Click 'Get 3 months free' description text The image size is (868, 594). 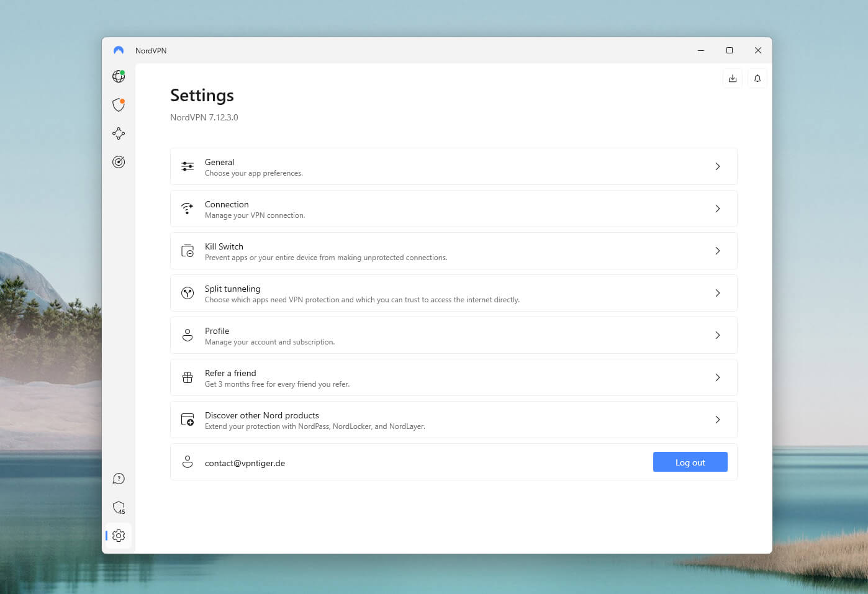[x=278, y=384]
